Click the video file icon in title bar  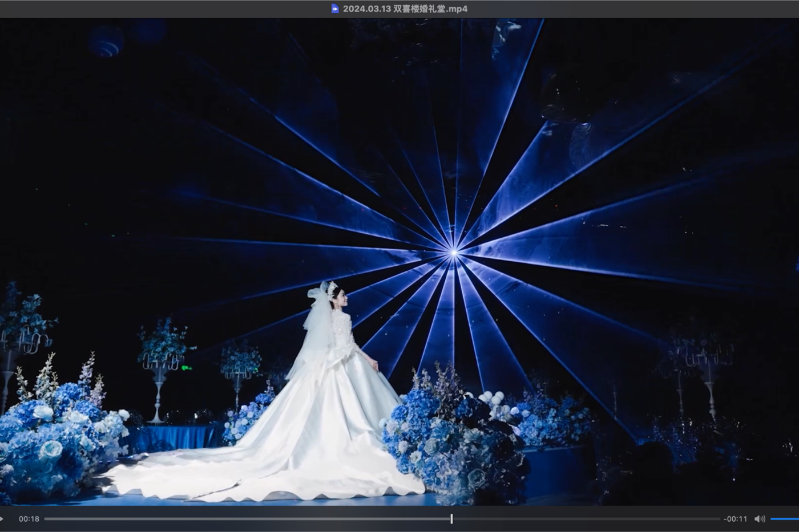(x=335, y=9)
